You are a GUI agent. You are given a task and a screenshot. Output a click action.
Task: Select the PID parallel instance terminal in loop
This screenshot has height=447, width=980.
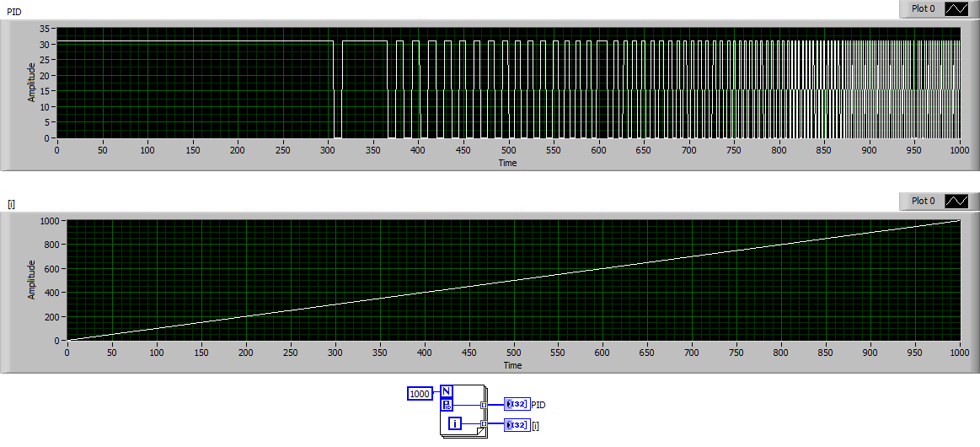447,405
